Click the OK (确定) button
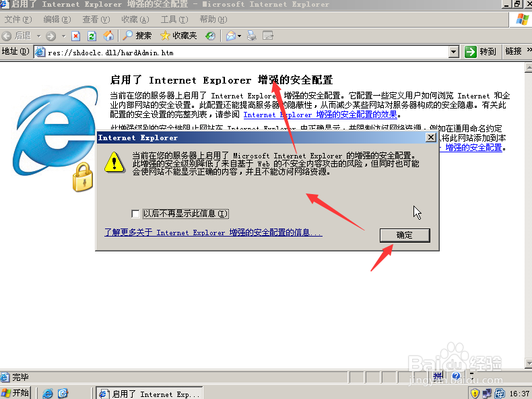 [405, 235]
